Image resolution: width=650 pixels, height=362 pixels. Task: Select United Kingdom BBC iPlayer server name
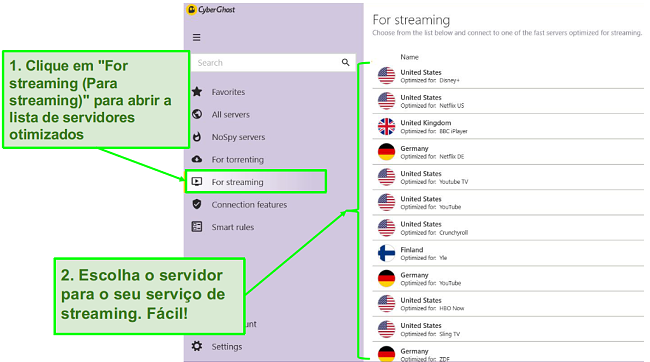[426, 123]
